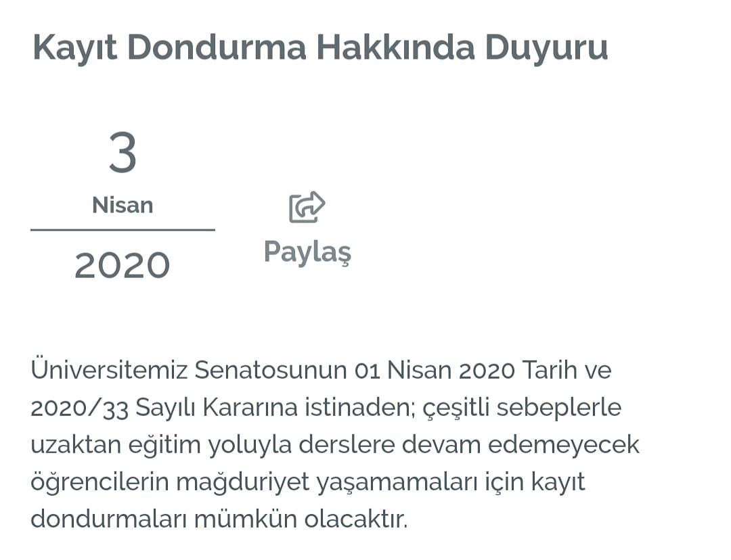Viewport: 731px width, 560px height.
Task: Click the year 2020 below the divider
Action: click(122, 266)
